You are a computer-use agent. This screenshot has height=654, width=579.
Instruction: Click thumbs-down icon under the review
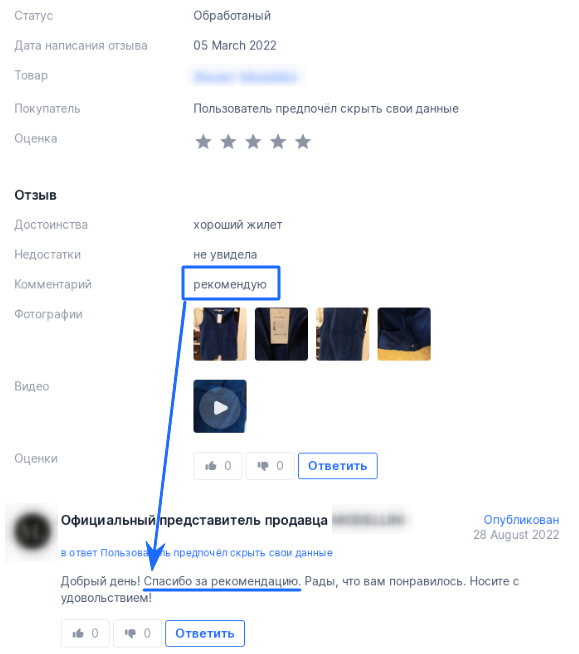point(263,465)
